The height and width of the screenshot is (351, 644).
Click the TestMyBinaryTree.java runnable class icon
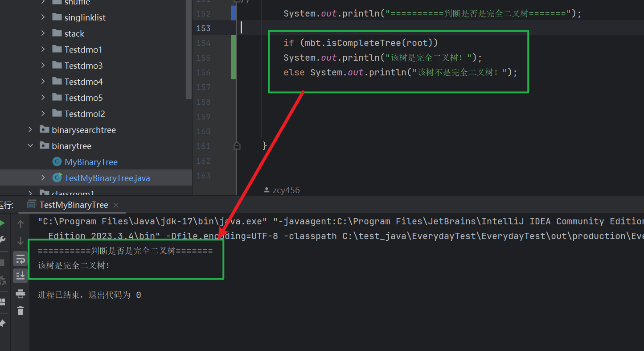[57, 178]
